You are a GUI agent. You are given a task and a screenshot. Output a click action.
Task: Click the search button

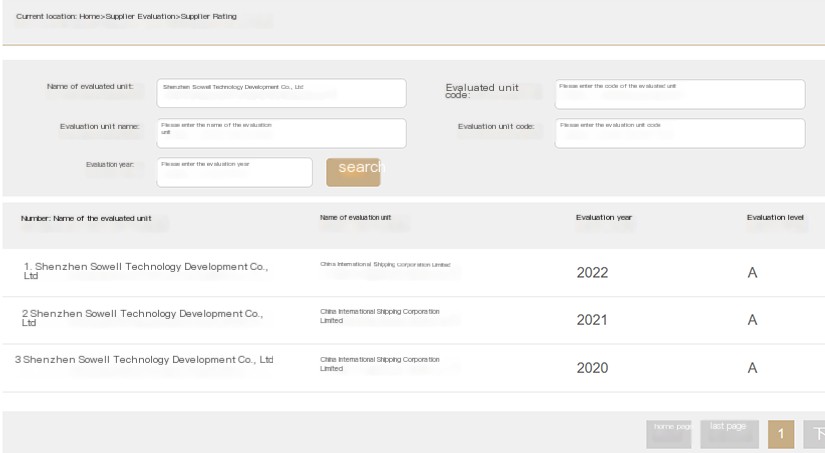pos(353,171)
